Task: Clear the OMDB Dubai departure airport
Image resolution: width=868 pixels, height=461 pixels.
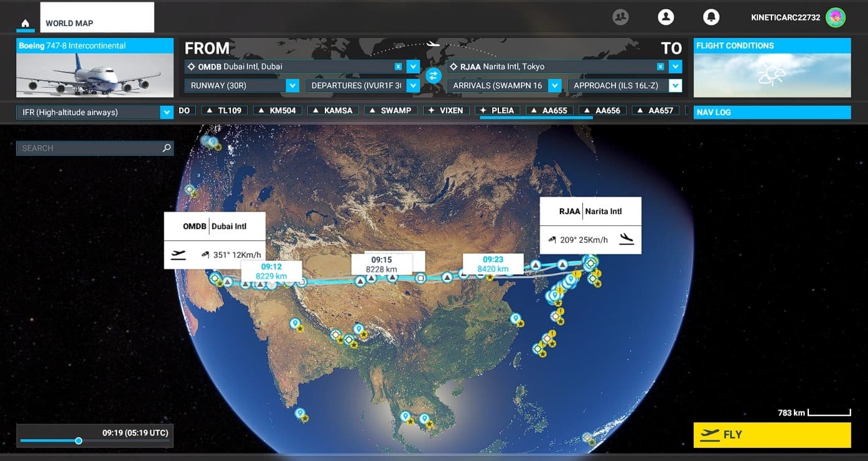Action: [398, 67]
